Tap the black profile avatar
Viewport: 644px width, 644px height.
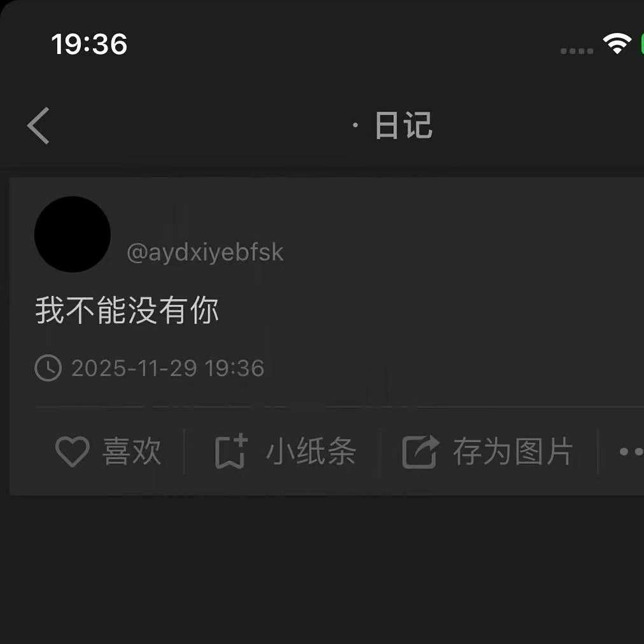click(x=73, y=234)
